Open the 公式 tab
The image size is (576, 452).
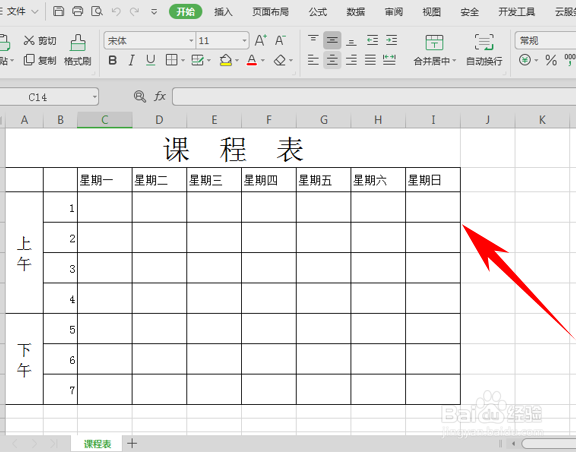(318, 12)
